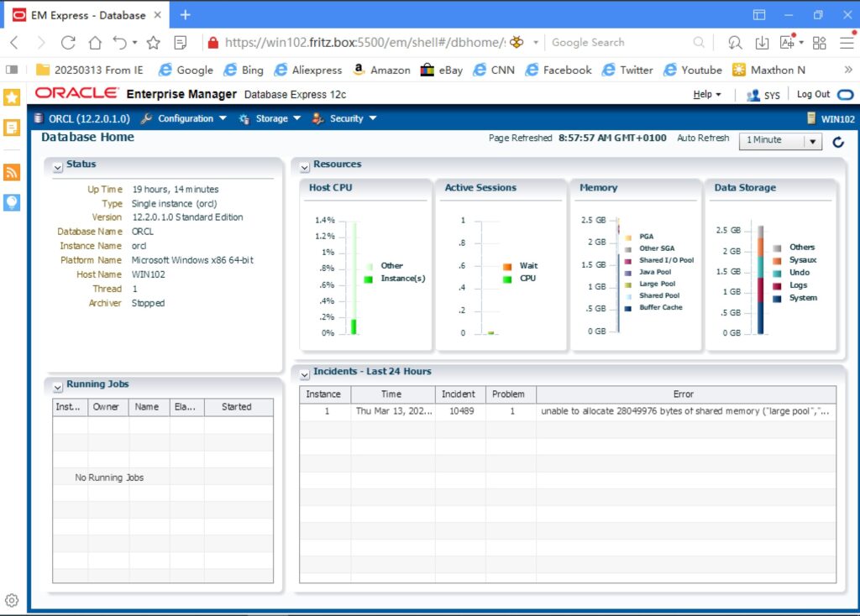Open the Aliexpress bookmark
The height and width of the screenshot is (616, 860).
pyautogui.click(x=308, y=70)
